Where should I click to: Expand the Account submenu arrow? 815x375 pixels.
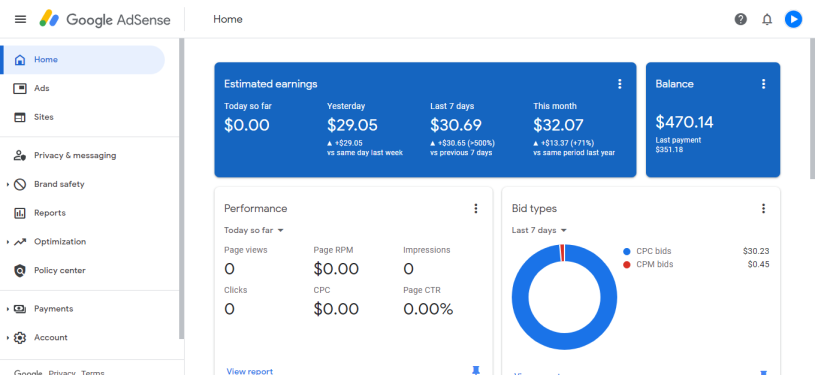[8, 338]
